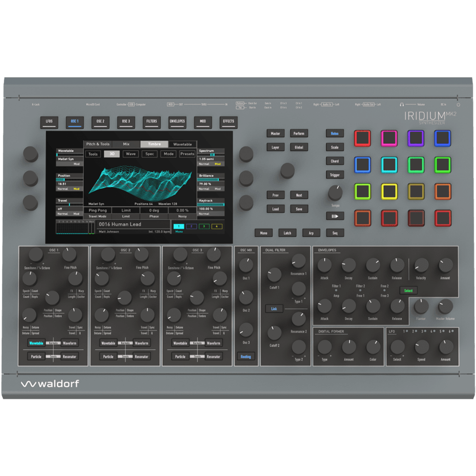Click the Osc 2 mix level knob

tap(246, 297)
